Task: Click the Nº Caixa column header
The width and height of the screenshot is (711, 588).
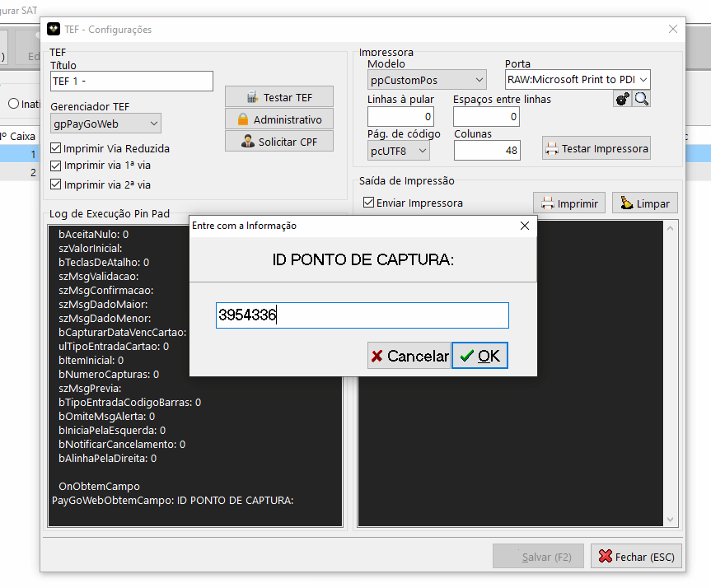Action: [x=18, y=136]
